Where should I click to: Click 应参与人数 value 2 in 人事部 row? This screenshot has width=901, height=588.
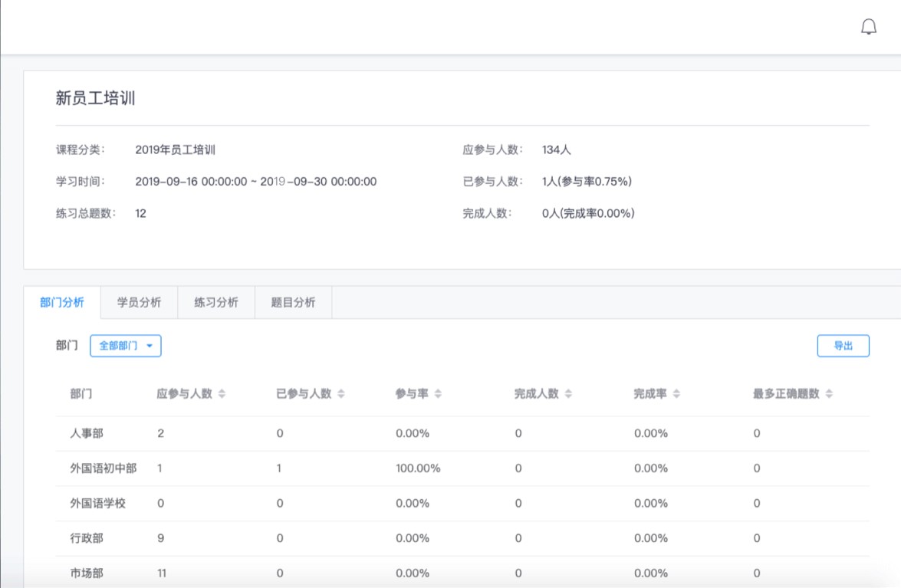tap(160, 433)
